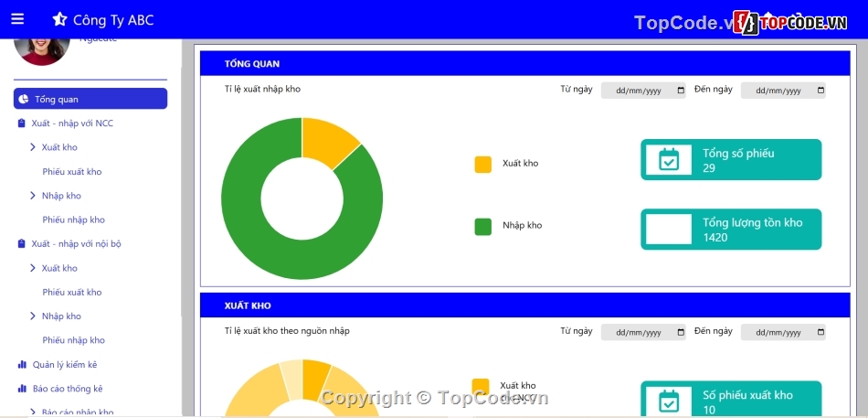The image size is (868, 418).
Task: Click the bar chart icon beside Báo cáo thống kê
Action: (x=22, y=389)
